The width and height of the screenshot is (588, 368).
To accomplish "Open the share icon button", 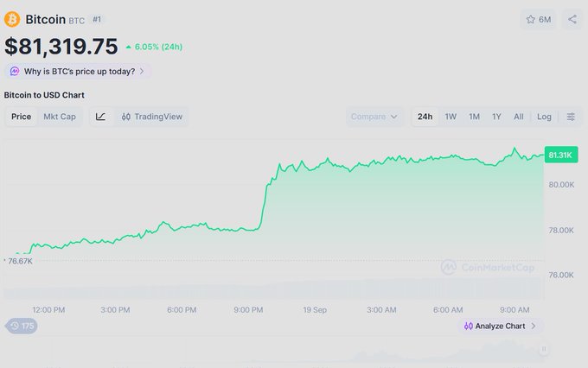I will pyautogui.click(x=572, y=20).
